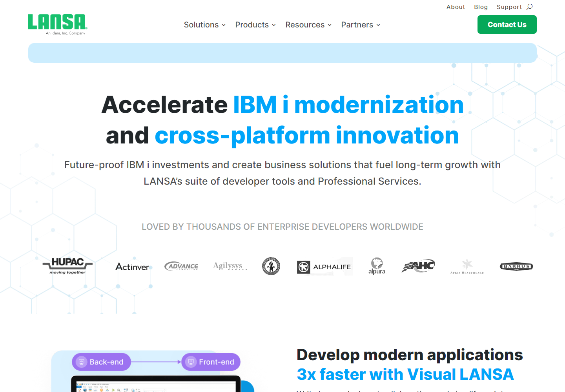Click the alpura logo

[x=377, y=266]
